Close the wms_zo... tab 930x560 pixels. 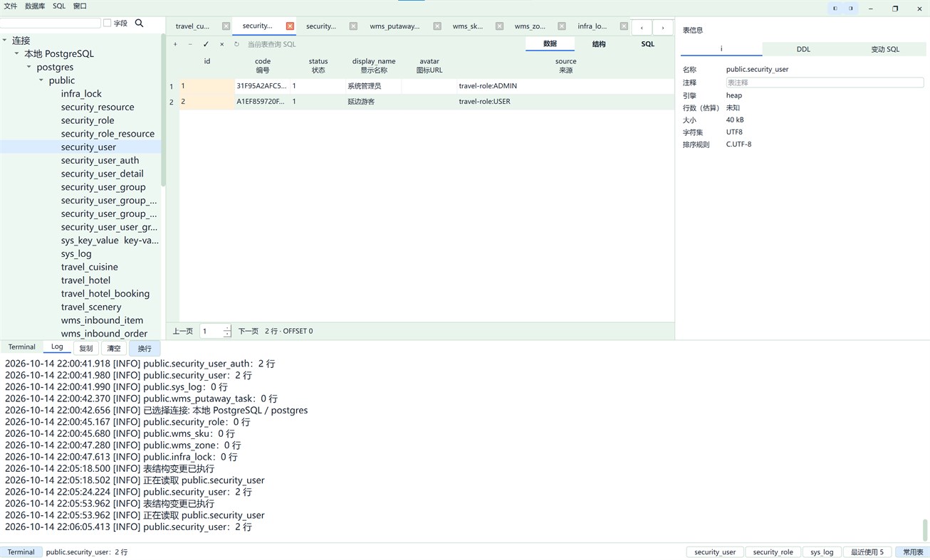tap(562, 26)
